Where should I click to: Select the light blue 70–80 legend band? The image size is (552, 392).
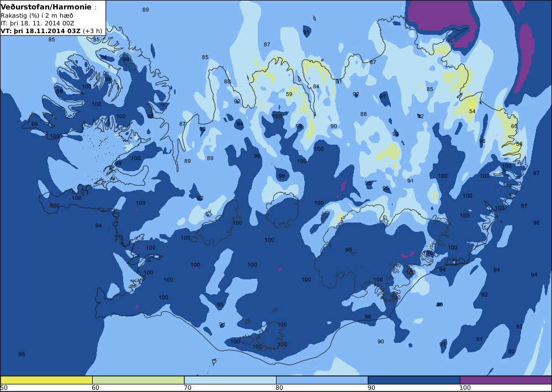(230, 380)
